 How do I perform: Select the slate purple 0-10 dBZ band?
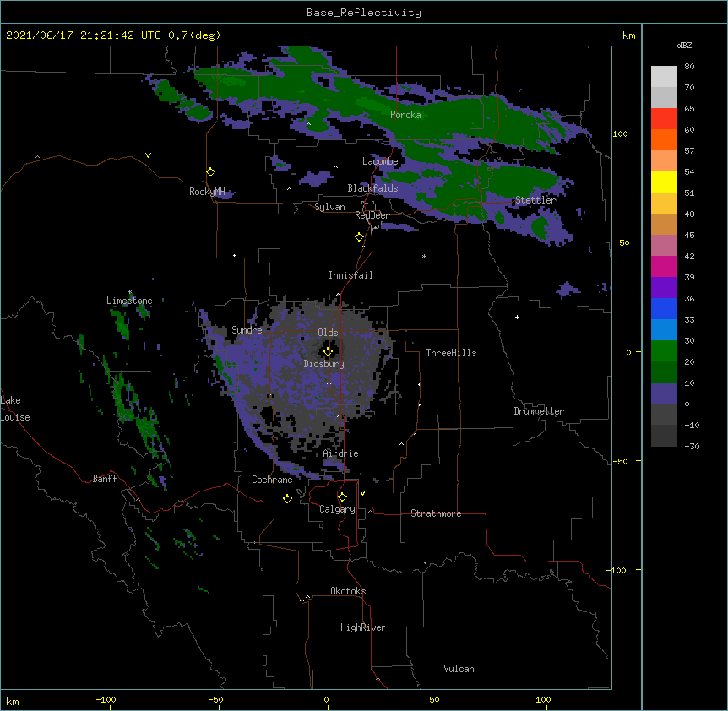click(664, 393)
